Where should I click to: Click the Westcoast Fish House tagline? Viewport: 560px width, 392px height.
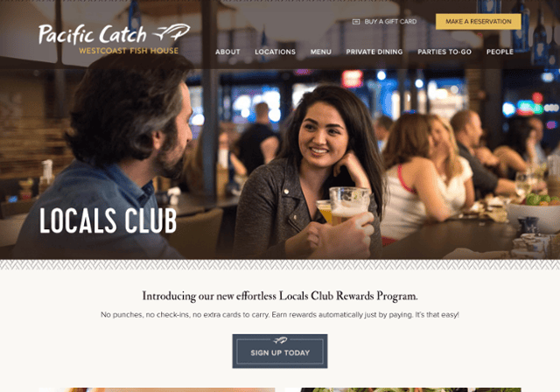pyautogui.click(x=129, y=51)
